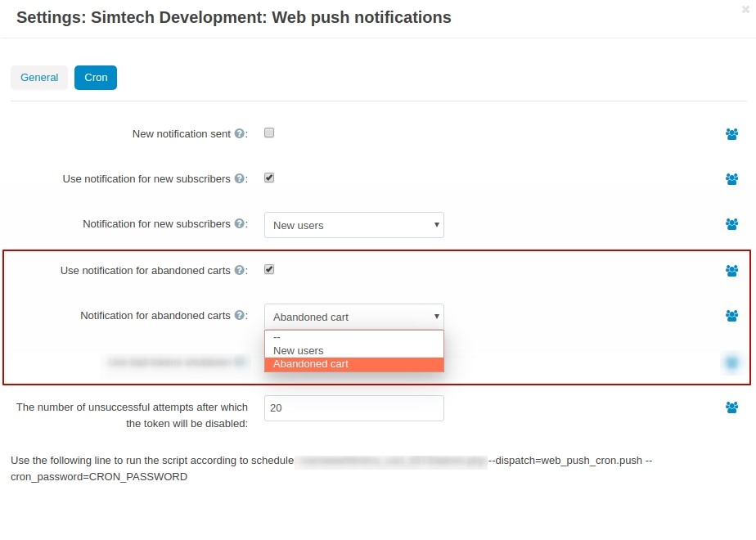
Task: Click users icon in New notification sent row
Action: tap(731, 134)
